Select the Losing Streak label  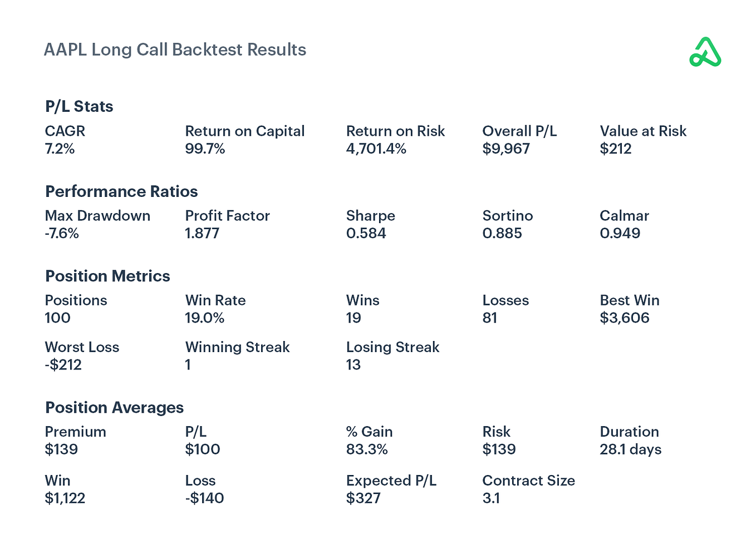(x=392, y=347)
